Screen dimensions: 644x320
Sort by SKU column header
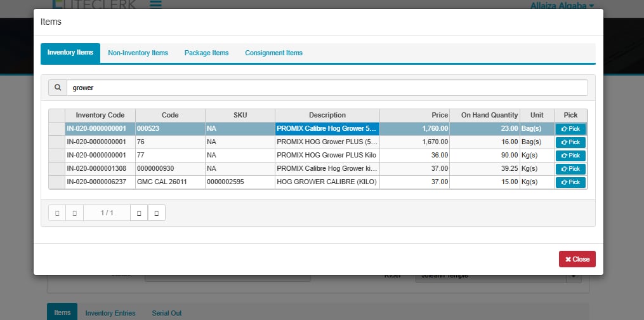[x=240, y=115]
